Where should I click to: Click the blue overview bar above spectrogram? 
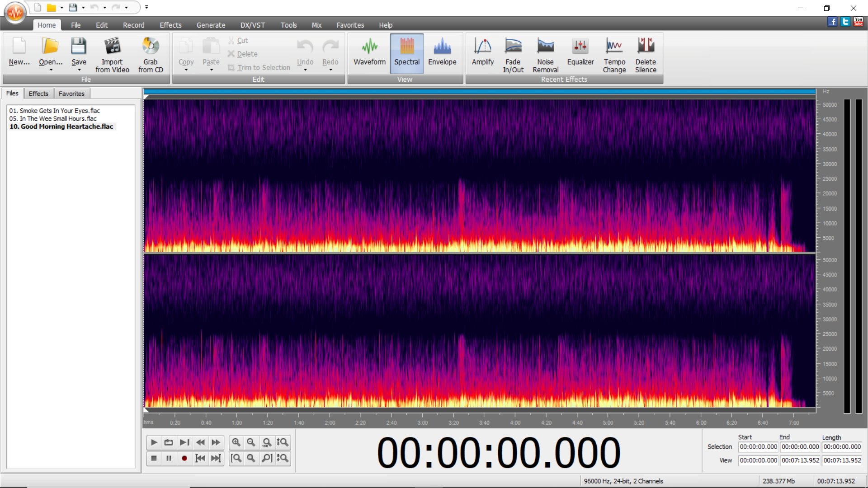(479, 92)
